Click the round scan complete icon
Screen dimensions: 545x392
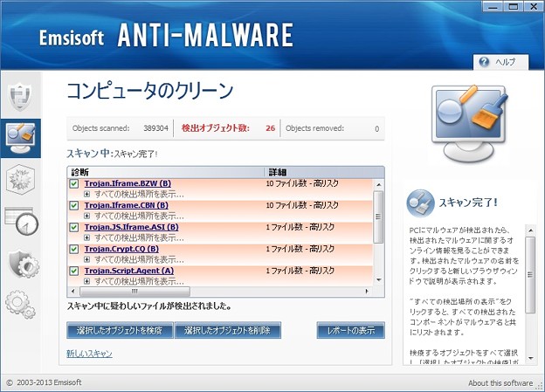(420, 203)
